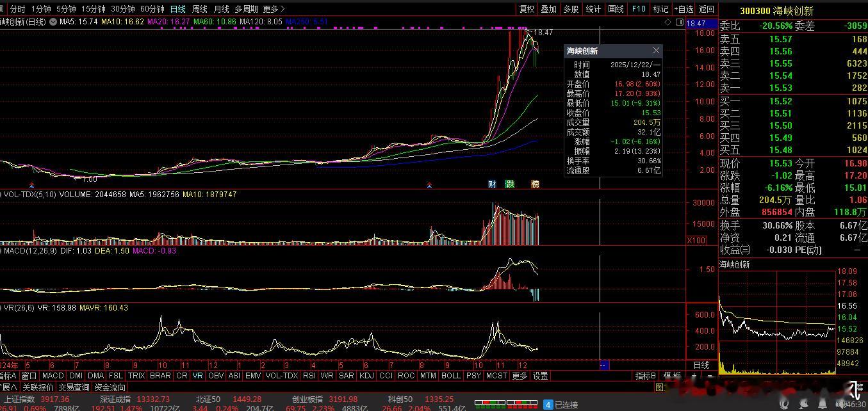This screenshot has height=411, width=868.
Task: Select the 60分钟 timeframe tab
Action: (152, 9)
